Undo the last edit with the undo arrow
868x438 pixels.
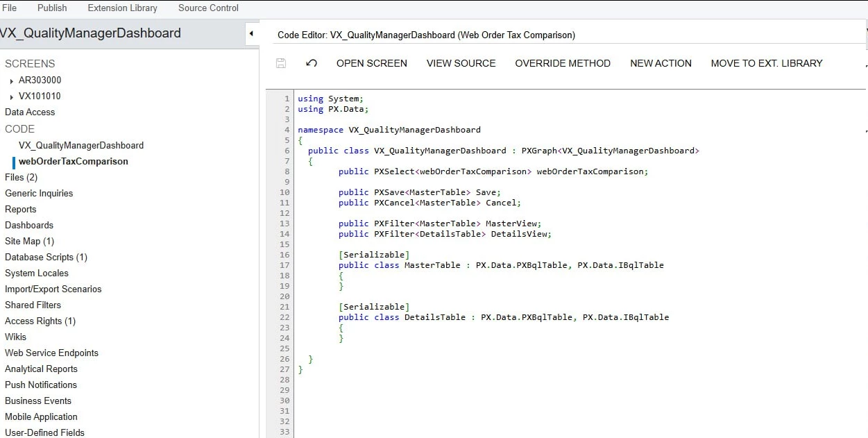312,63
